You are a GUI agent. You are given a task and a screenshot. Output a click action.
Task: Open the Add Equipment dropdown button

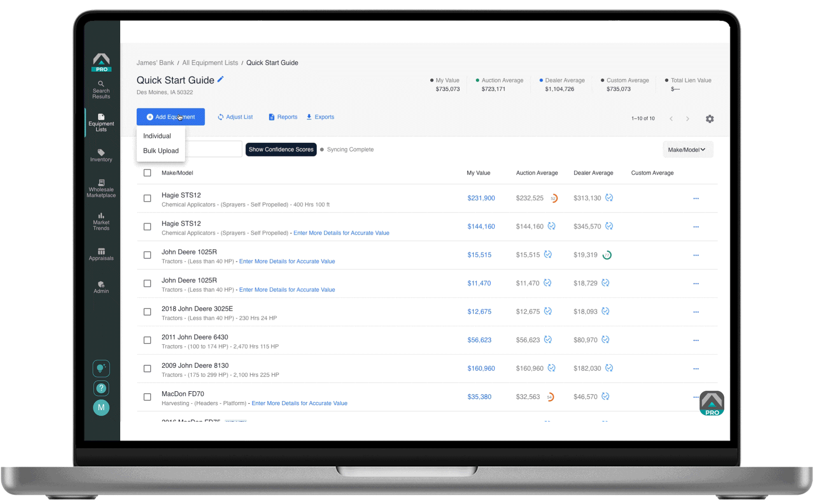[x=170, y=117]
